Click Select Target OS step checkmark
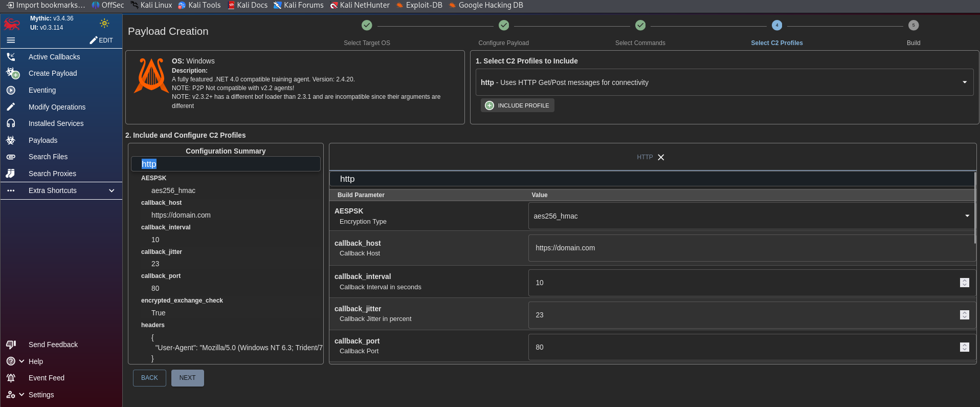 (367, 25)
